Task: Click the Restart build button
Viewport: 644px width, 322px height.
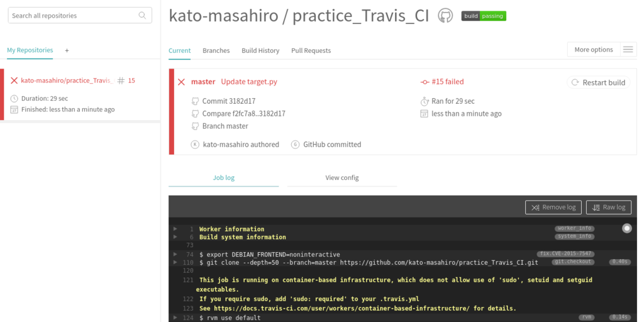Action: click(599, 82)
